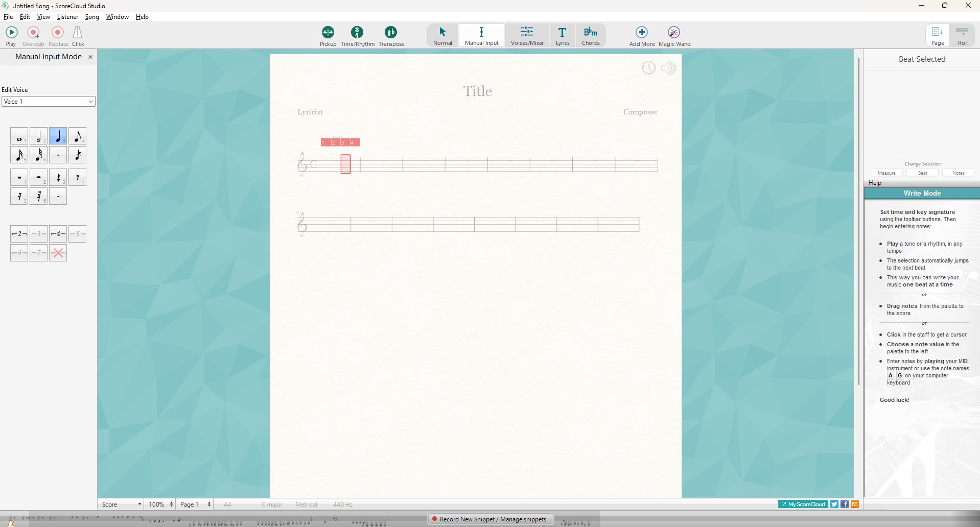Expand the Edit Voice dropdown
The height and width of the screenshot is (527, 980).
click(49, 102)
